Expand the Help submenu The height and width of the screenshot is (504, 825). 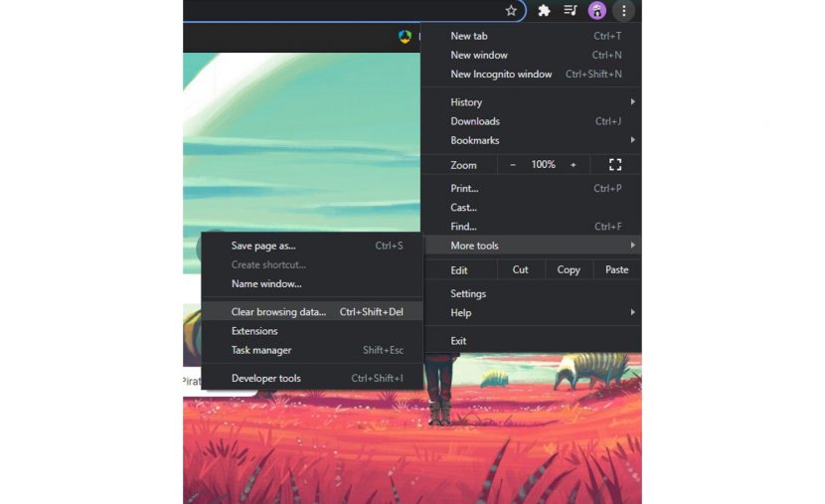(532, 313)
